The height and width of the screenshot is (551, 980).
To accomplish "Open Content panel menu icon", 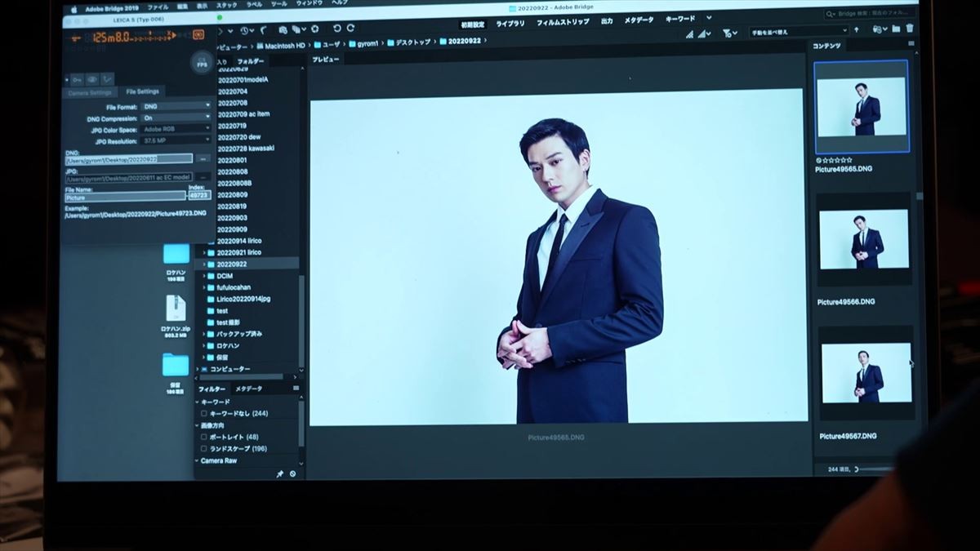I will point(911,43).
